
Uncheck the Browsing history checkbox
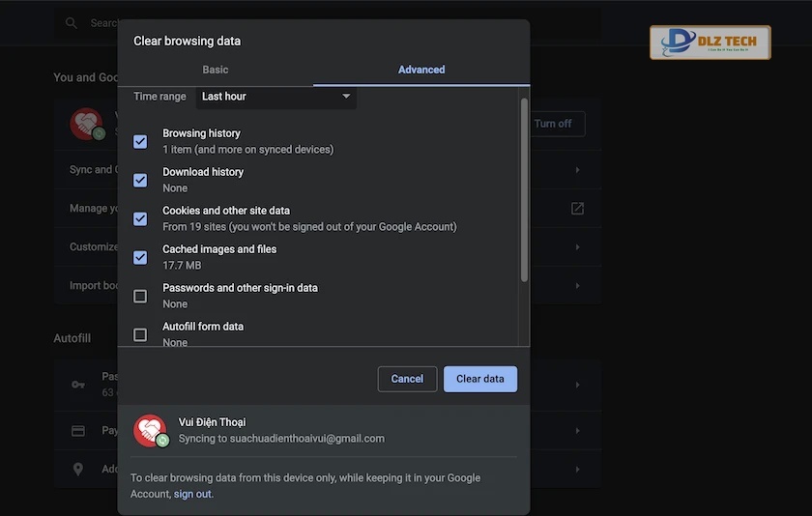click(x=140, y=142)
